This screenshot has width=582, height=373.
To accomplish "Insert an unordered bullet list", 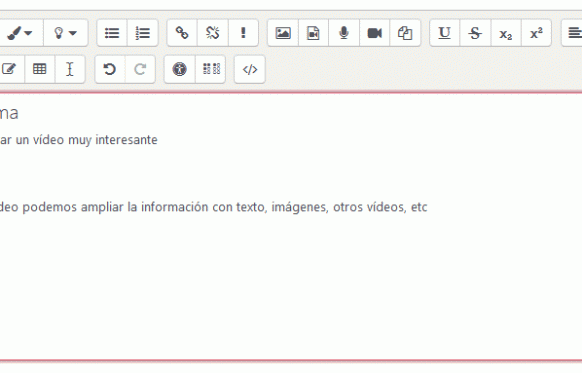I will click(x=112, y=33).
